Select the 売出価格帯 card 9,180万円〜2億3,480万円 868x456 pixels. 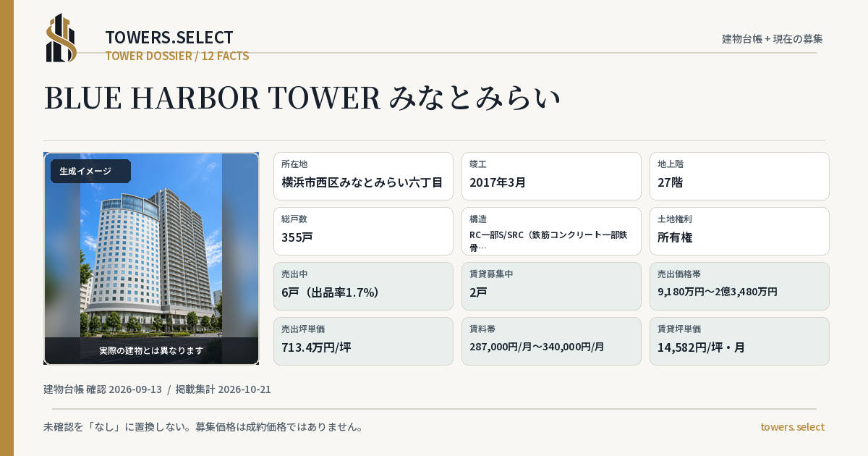pos(739,286)
